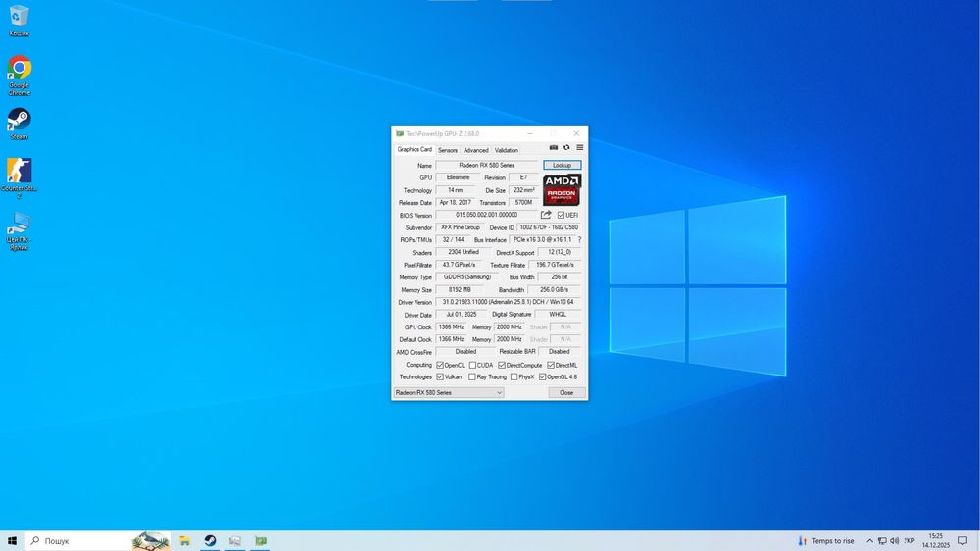Click the AMD Radeon logo image
The image size is (980, 551).
pos(562,189)
